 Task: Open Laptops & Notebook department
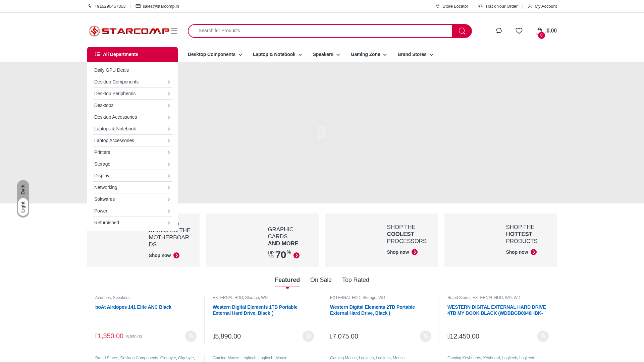pos(132,129)
